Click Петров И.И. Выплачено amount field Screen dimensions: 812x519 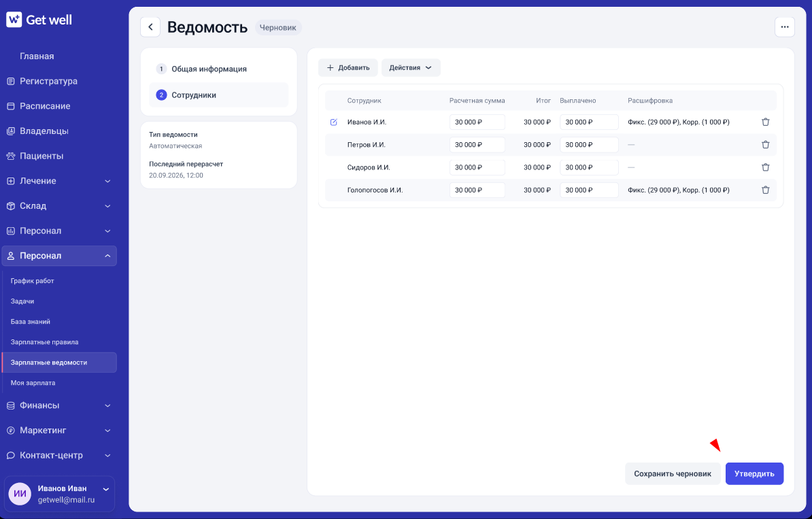tap(589, 145)
